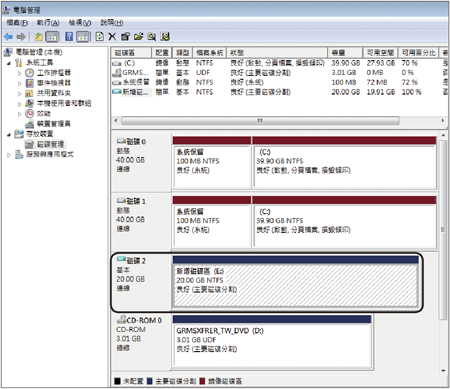Select the 服務與應用程式 services icon
The width and height of the screenshot is (450, 389).
[19, 154]
